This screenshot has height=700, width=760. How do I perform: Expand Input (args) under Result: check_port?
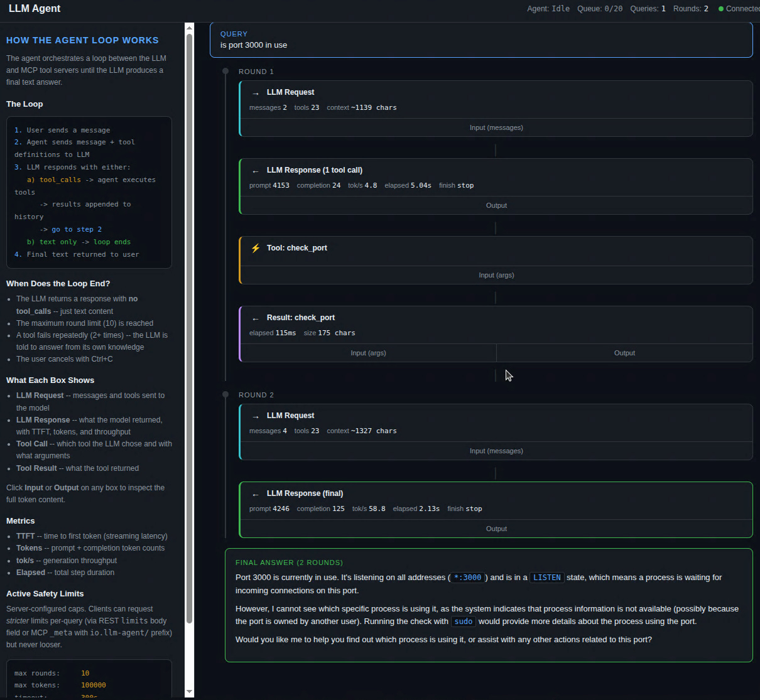pos(368,353)
